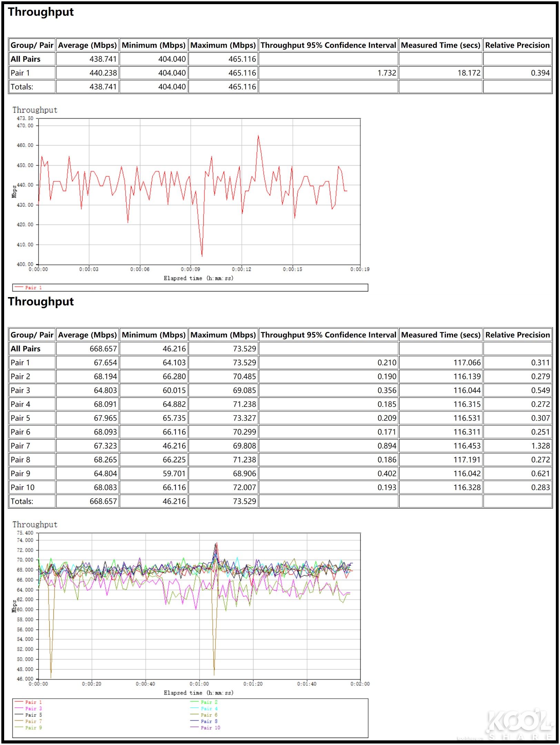The width and height of the screenshot is (560, 745).
Task: Click the Pair 3 row label in the table
Action: point(20,390)
